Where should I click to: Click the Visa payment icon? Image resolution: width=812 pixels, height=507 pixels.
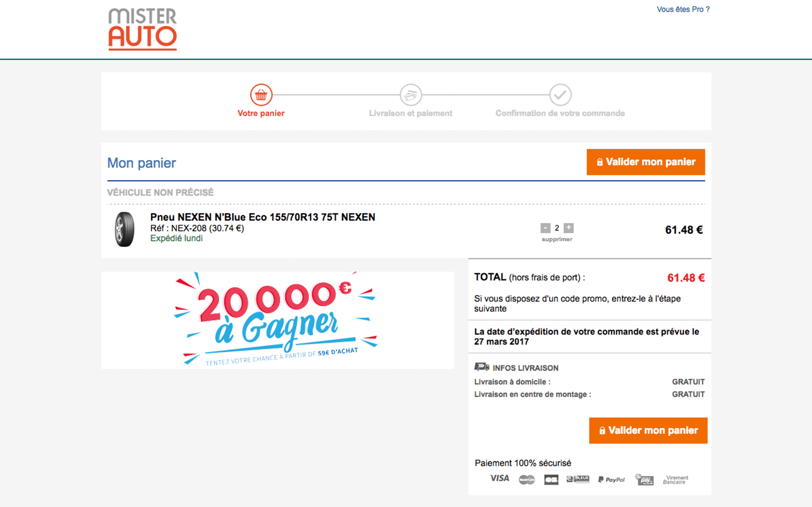(499, 478)
